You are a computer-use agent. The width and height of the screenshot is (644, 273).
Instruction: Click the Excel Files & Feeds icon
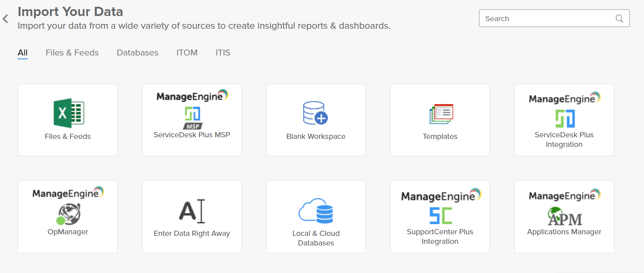pyautogui.click(x=69, y=113)
